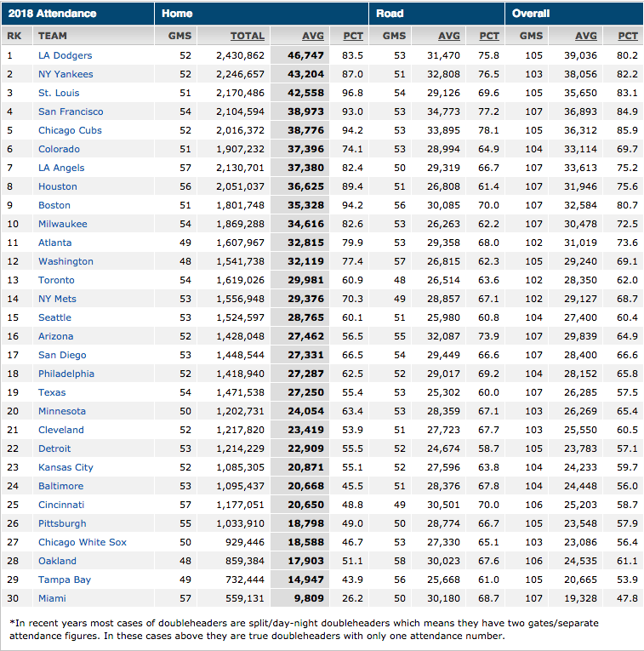This screenshot has width=644, height=651.
Task: Sort by the Home AVG column header
Action: click(x=313, y=36)
